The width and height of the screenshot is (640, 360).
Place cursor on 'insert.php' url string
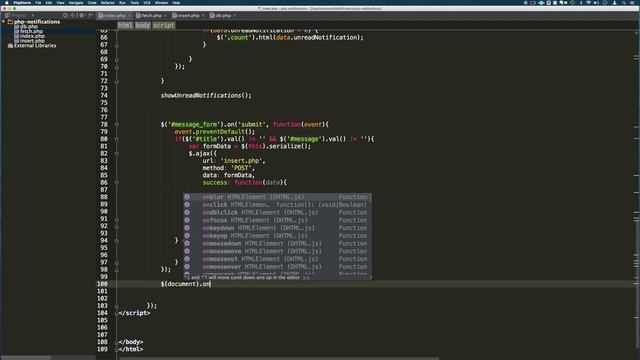(242, 161)
